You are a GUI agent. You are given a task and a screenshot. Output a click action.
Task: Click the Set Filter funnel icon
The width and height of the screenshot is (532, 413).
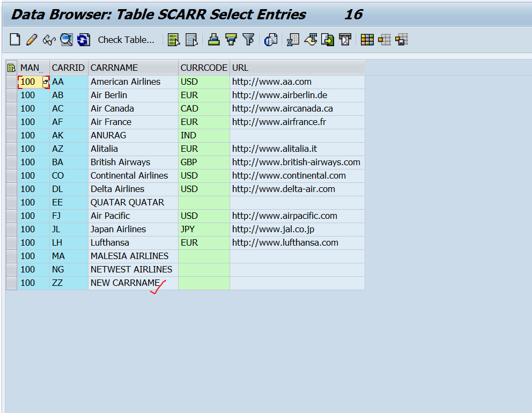(248, 40)
